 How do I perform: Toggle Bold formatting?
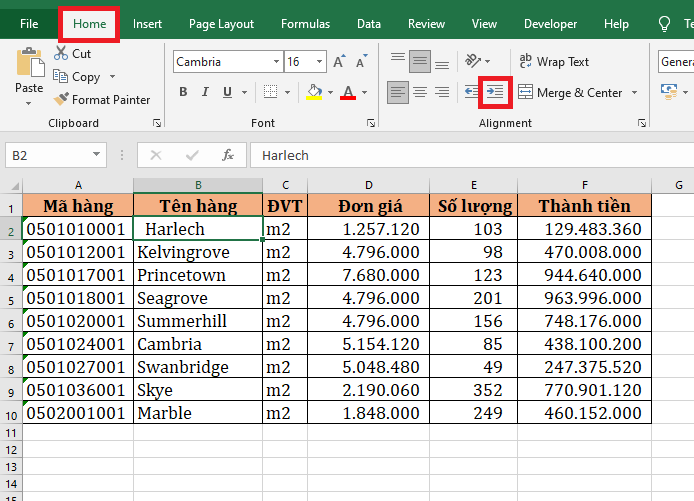(183, 93)
